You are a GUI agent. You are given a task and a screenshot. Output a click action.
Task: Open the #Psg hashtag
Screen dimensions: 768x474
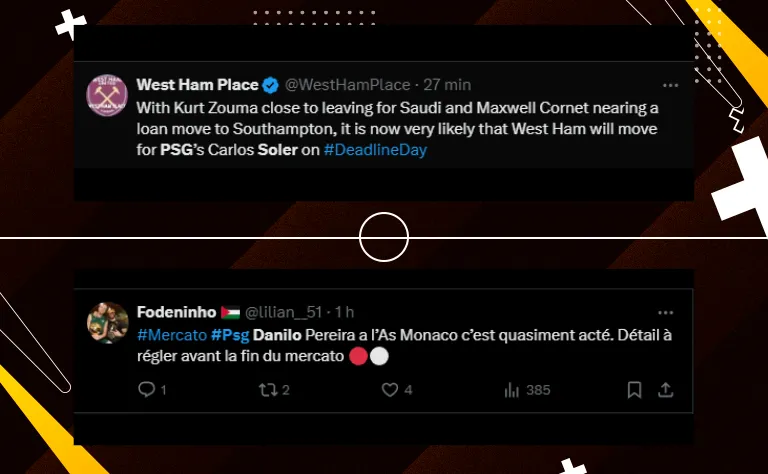pyautogui.click(x=230, y=335)
